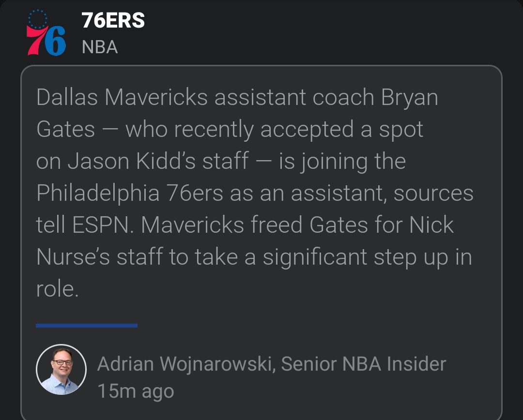This screenshot has width=523, height=420.
Task: Click the words Philadelphia 76ers
Action: [x=130, y=194]
